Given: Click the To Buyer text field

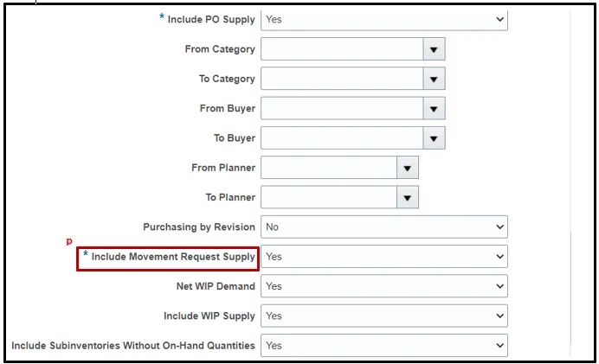Looking at the screenshot, I should [x=342, y=138].
